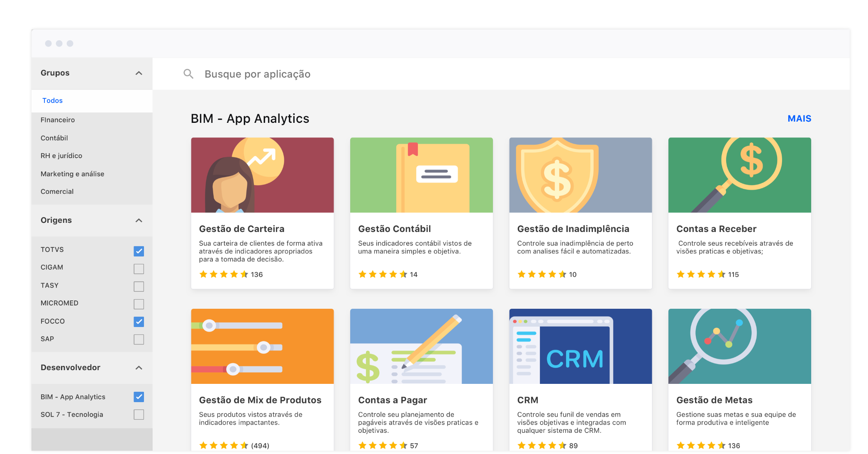The image size is (868, 454).
Task: Open the Gestão de Inadimplência shield image
Action: [x=580, y=175]
